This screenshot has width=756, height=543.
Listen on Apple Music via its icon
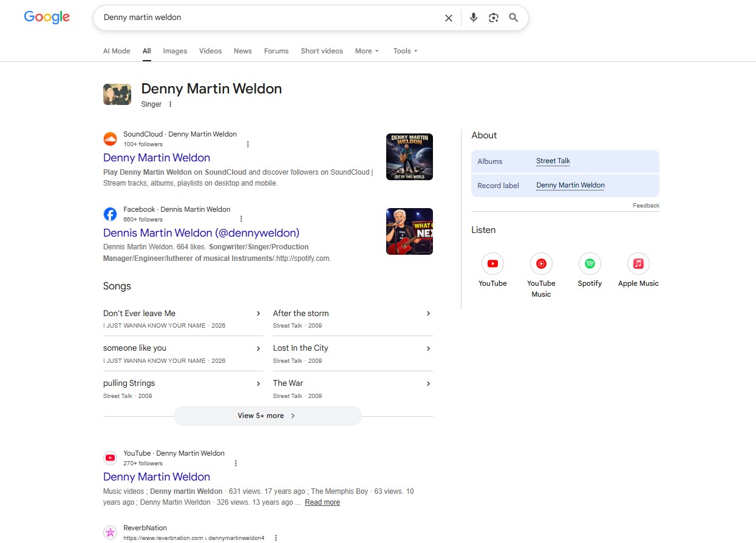point(638,263)
